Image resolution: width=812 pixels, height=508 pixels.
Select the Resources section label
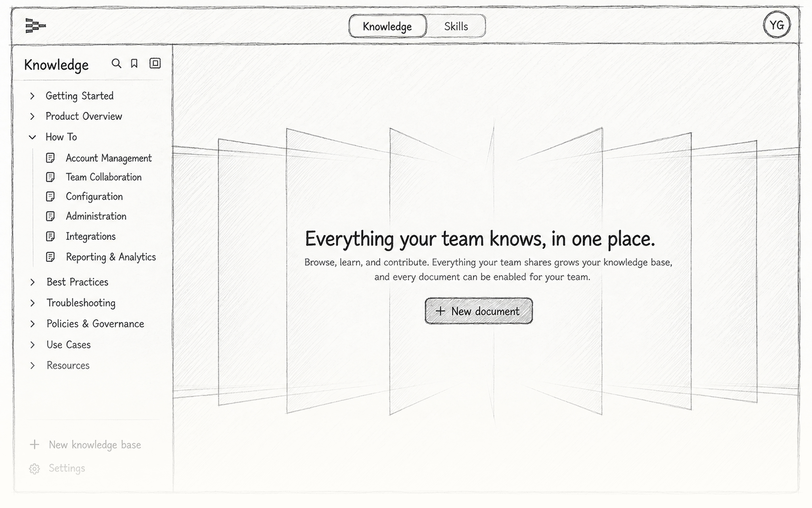(68, 366)
